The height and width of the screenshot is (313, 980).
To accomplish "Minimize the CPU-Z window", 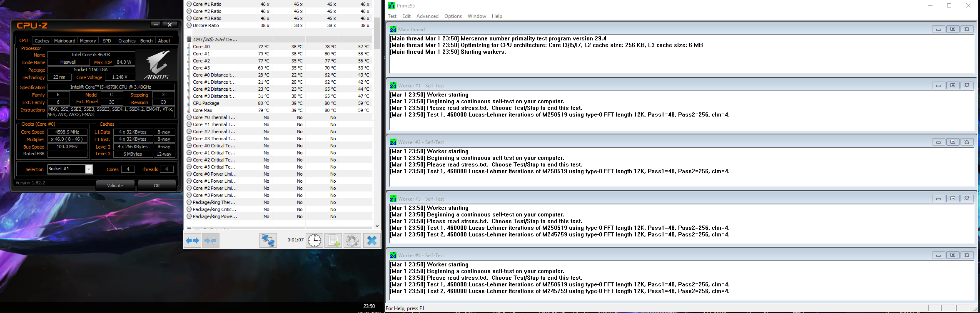I will click(x=156, y=25).
